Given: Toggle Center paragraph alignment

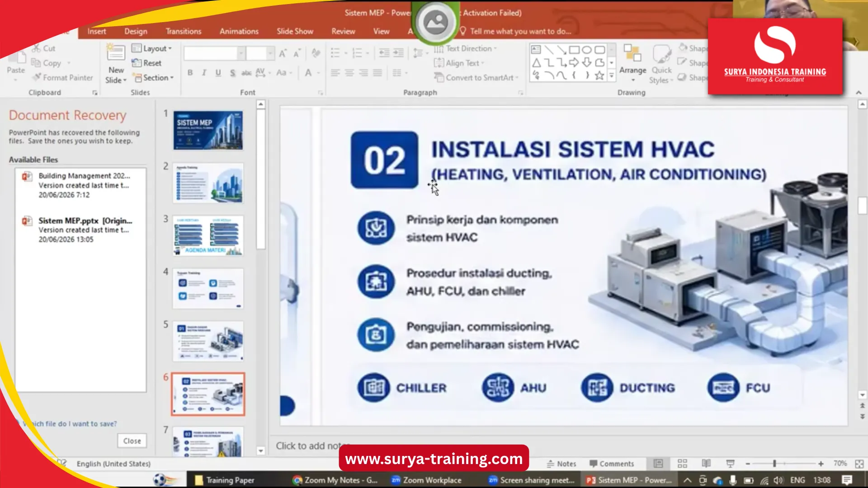Looking at the screenshot, I should click(x=349, y=73).
